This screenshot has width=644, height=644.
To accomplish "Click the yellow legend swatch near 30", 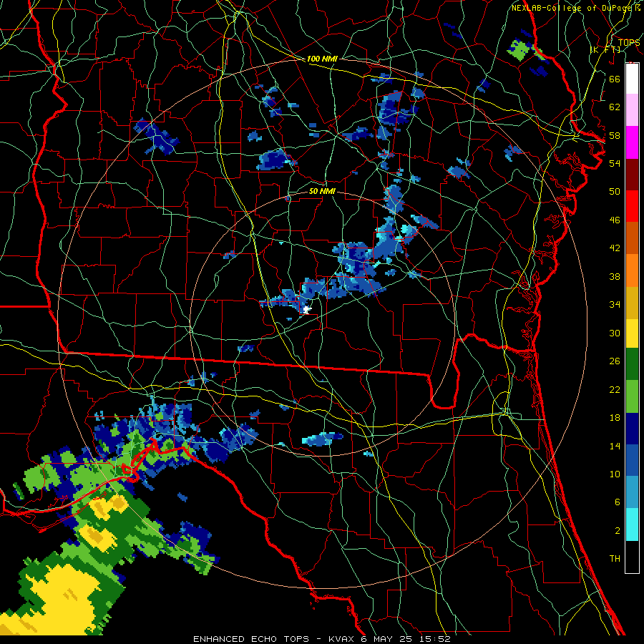I will [632, 333].
